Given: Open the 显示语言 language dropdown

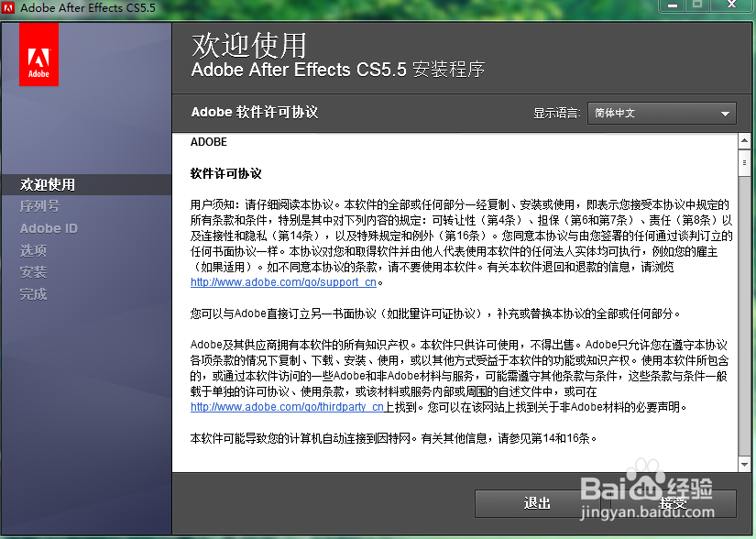Looking at the screenshot, I should [x=662, y=114].
